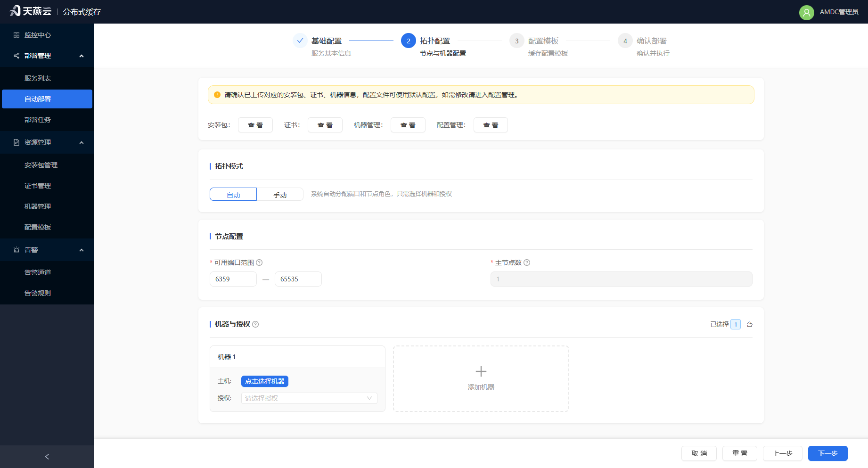The height and width of the screenshot is (468, 868).
Task: Click step 3 circle 配置模板
Action: click(x=517, y=41)
